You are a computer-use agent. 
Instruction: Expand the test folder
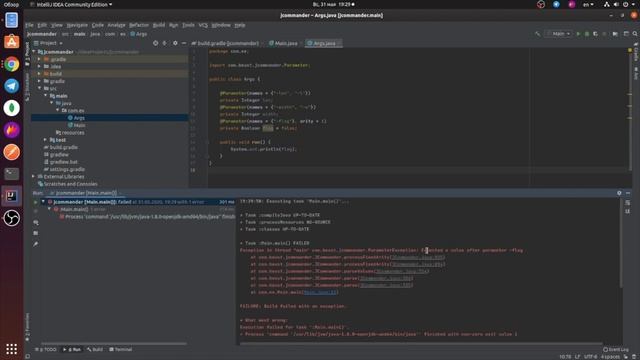(45, 140)
